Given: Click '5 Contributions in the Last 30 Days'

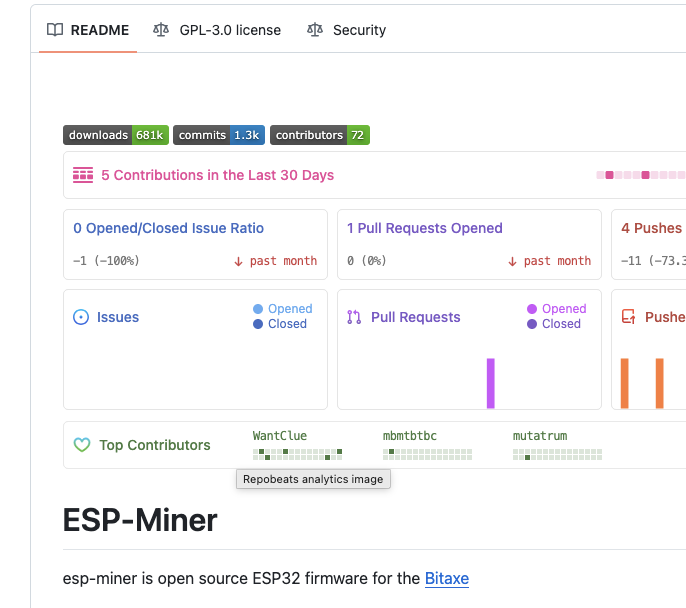Looking at the screenshot, I should (217, 175).
